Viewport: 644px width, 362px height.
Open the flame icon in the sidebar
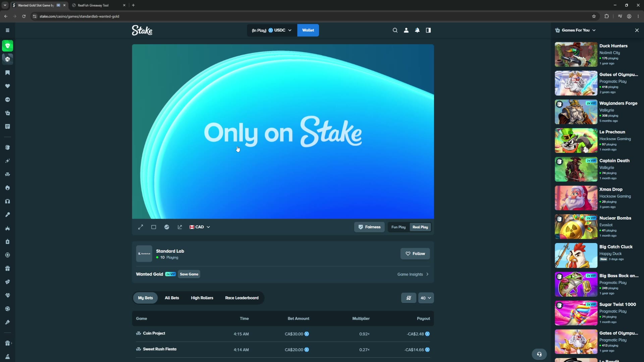7,188
